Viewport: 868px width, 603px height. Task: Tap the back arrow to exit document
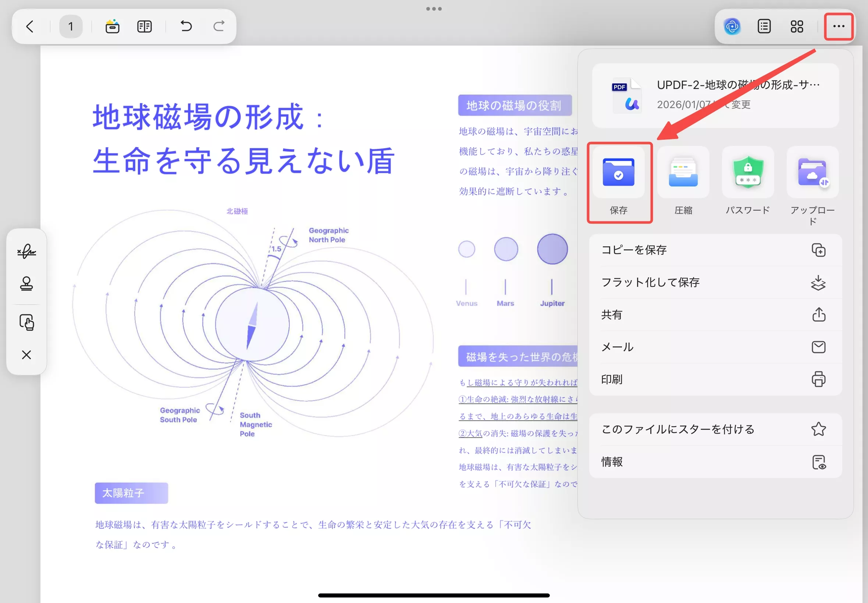pyautogui.click(x=29, y=26)
